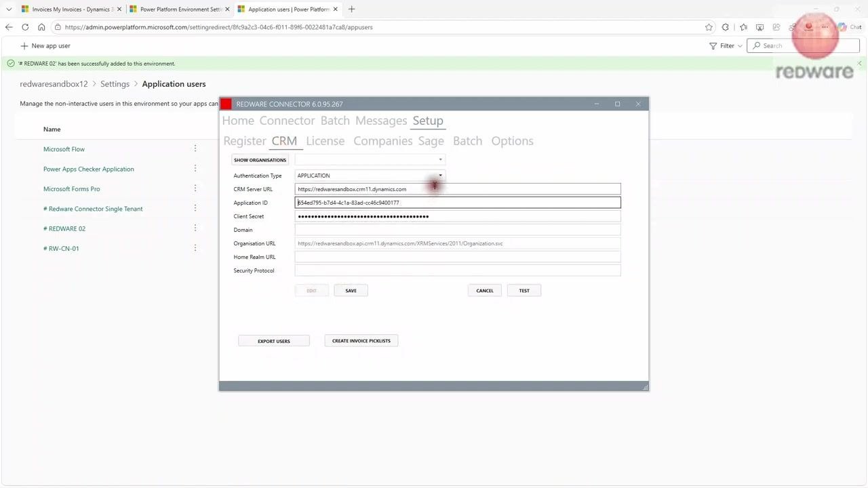The width and height of the screenshot is (868, 488).
Task: Open the Messages tab in Redware Connector
Action: (381, 121)
